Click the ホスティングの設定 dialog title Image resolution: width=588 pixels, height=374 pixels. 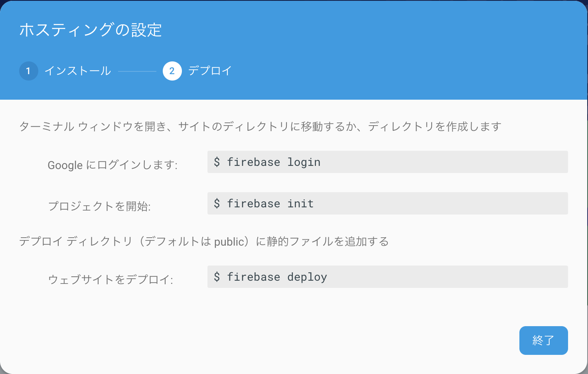pyautogui.click(x=91, y=29)
